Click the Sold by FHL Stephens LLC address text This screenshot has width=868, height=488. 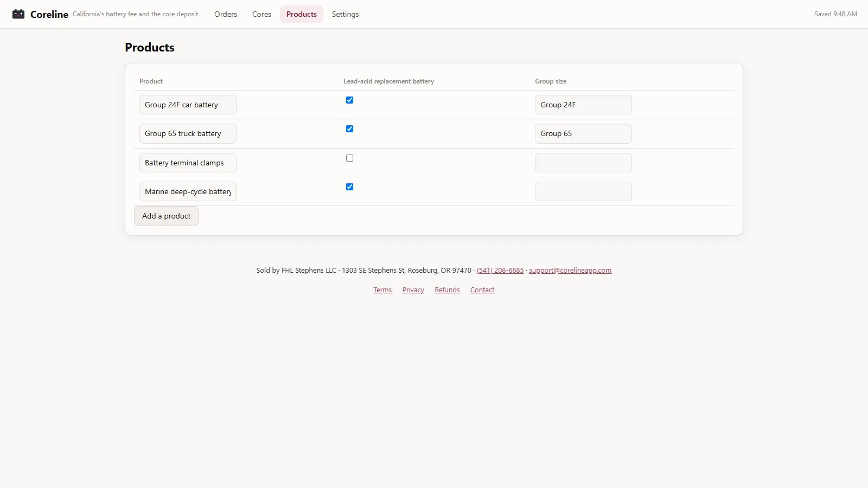363,271
